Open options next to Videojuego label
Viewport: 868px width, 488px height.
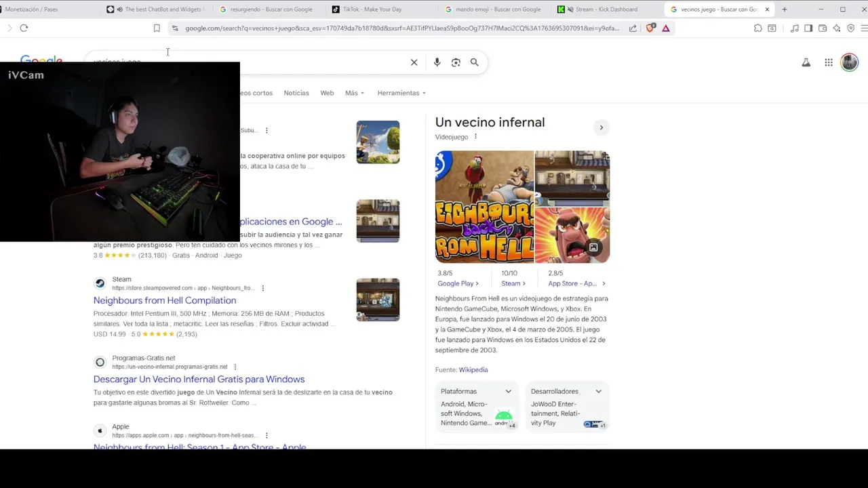475,137
